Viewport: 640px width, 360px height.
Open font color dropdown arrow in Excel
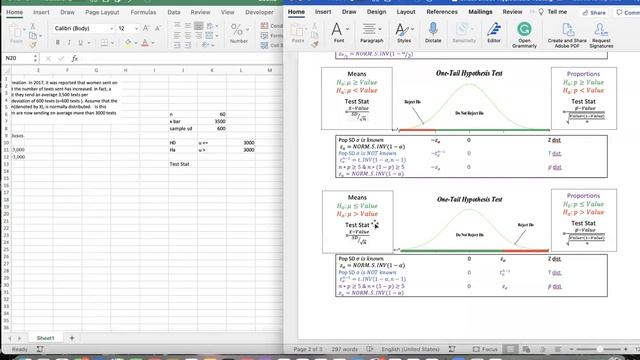tap(153, 43)
